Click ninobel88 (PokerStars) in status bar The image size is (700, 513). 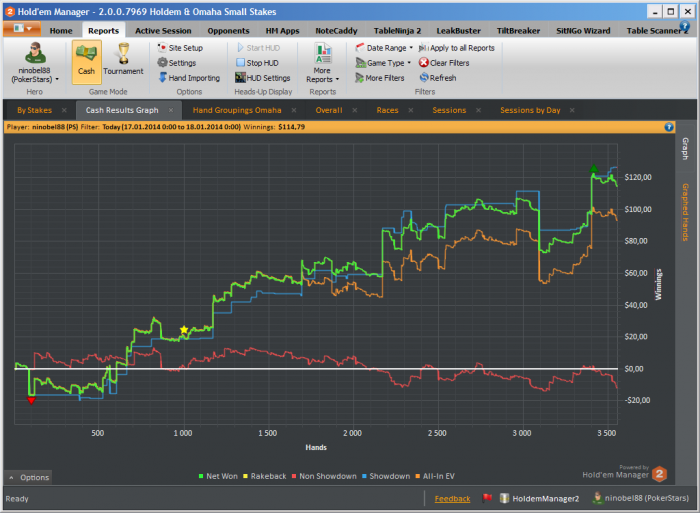[x=641, y=498]
